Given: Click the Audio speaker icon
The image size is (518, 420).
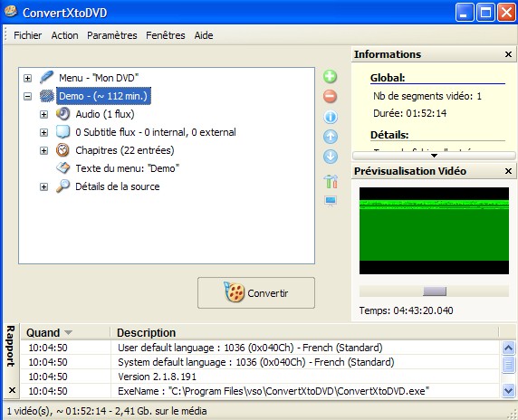Looking at the screenshot, I should [62, 114].
